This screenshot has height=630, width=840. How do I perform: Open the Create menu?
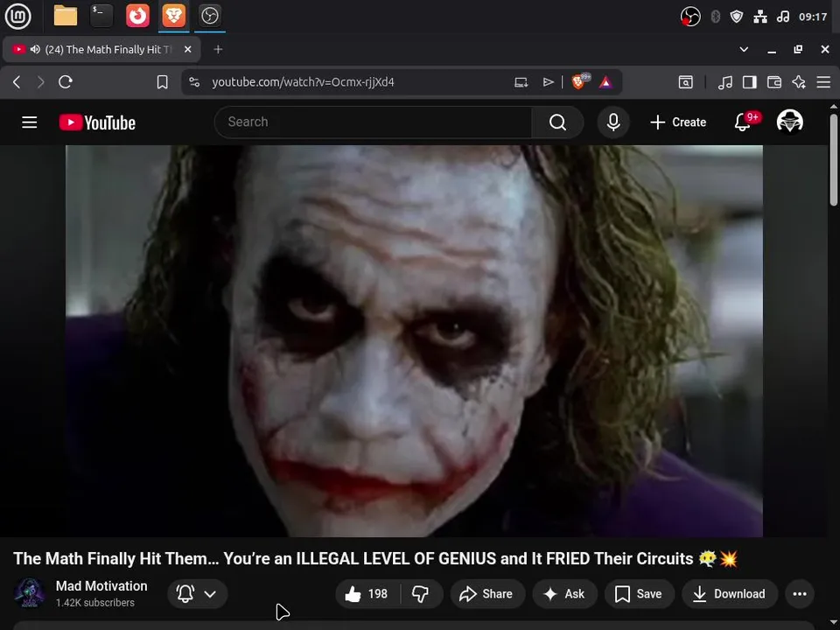tap(677, 122)
